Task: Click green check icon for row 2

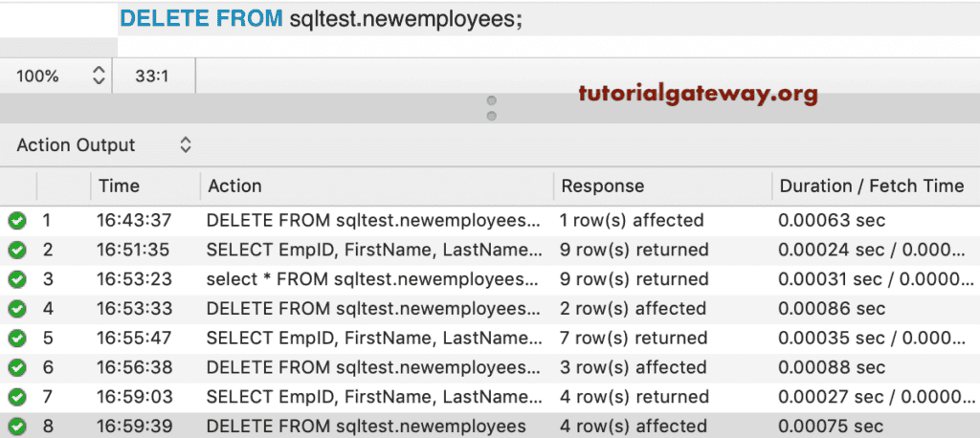Action: coord(17,251)
